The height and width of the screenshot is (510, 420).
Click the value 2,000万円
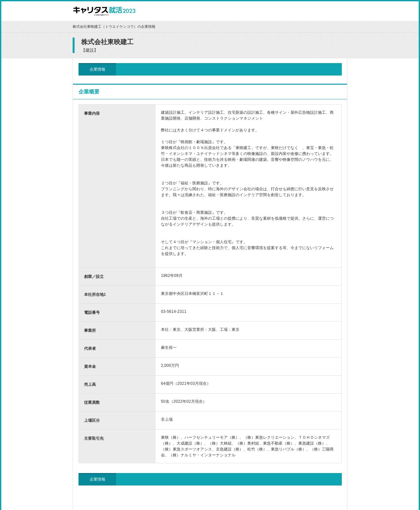pyautogui.click(x=170, y=365)
